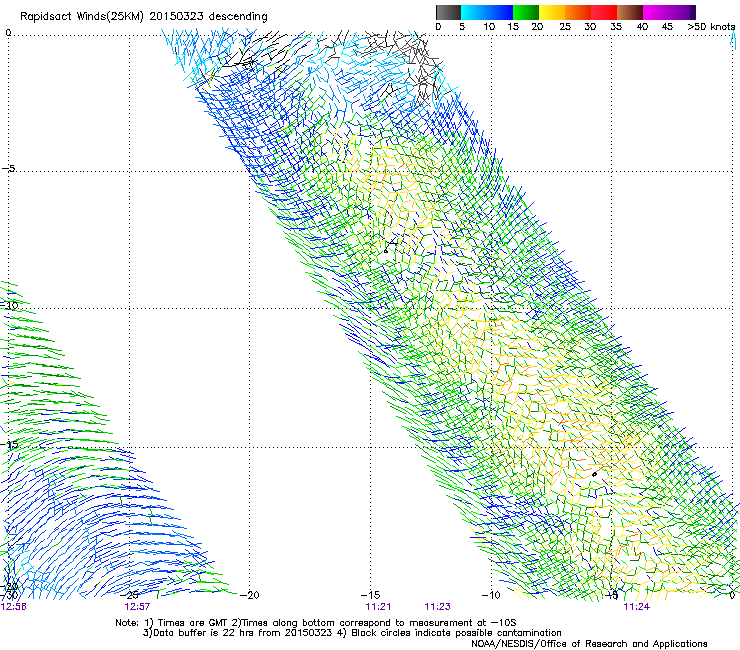Click the swath time label '12:56'

pyautogui.click(x=13, y=607)
